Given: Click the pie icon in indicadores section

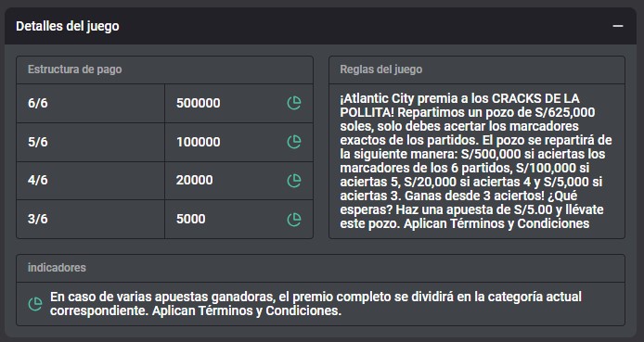Looking at the screenshot, I should point(35,304).
